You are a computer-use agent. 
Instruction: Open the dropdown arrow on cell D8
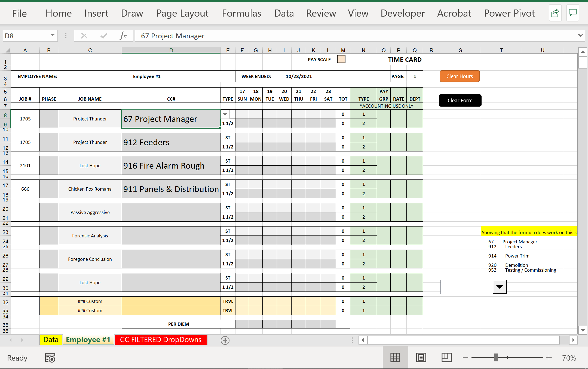225,114
